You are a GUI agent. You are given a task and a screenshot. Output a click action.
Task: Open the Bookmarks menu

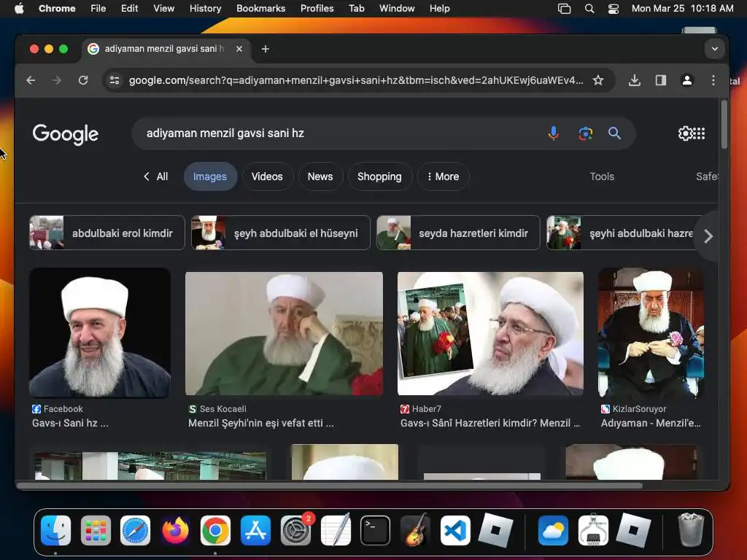point(261,9)
